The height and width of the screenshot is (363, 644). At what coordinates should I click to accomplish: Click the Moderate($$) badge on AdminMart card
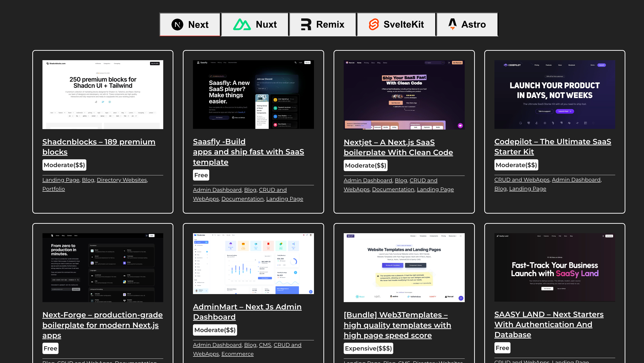215,330
